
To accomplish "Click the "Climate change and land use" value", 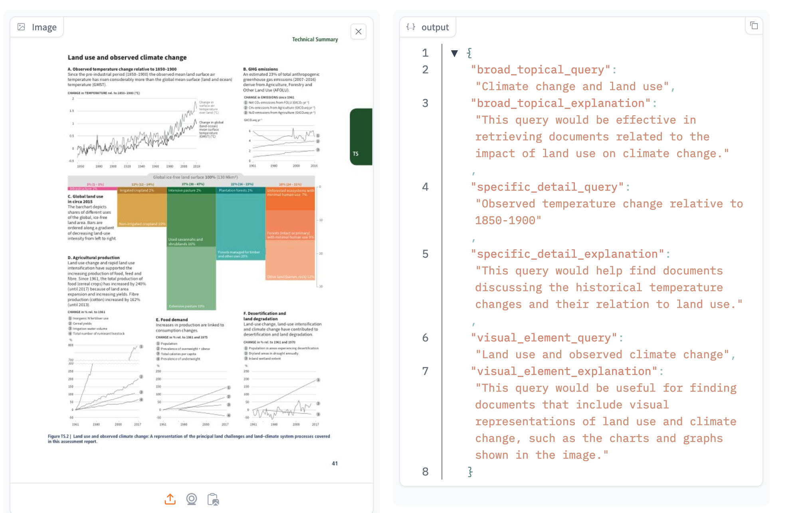I will click(572, 87).
